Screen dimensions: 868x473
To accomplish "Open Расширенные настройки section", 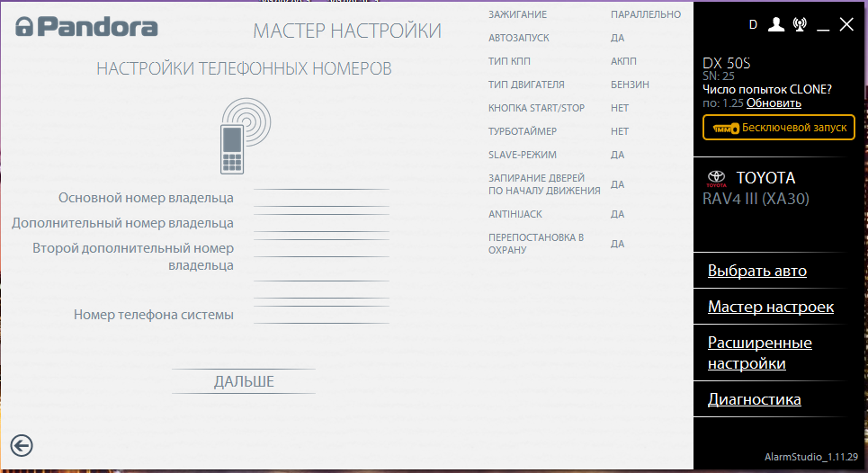I will [759, 353].
